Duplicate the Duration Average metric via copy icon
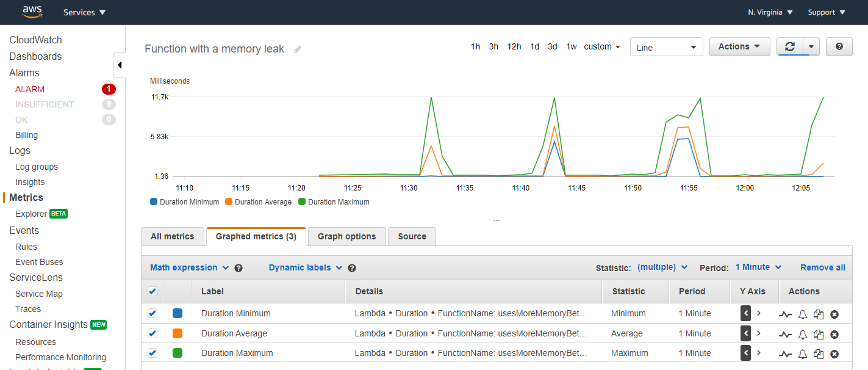Image resolution: width=868 pixels, height=370 pixels. point(818,333)
